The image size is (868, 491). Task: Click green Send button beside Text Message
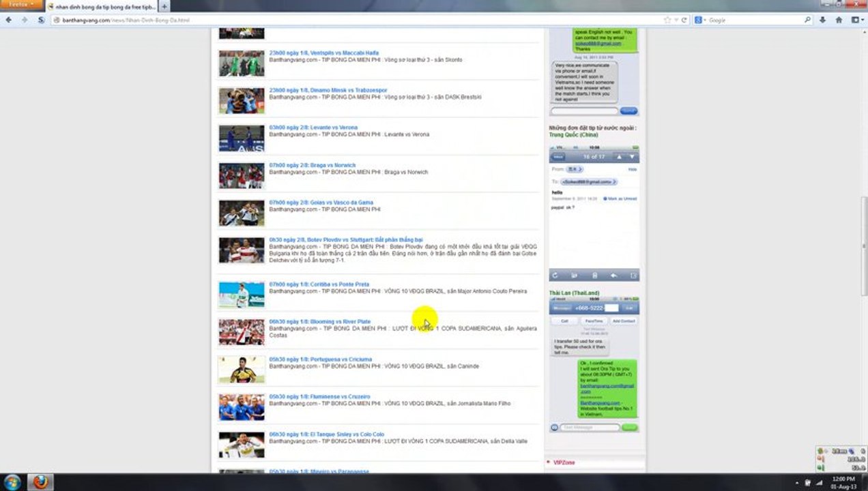[x=630, y=428]
